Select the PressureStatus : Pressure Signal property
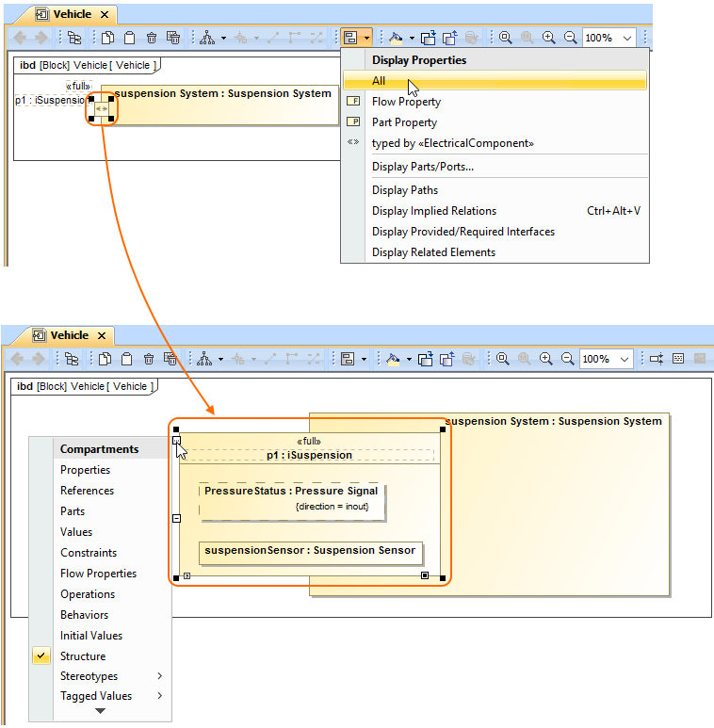The height and width of the screenshot is (728, 714). click(291, 491)
